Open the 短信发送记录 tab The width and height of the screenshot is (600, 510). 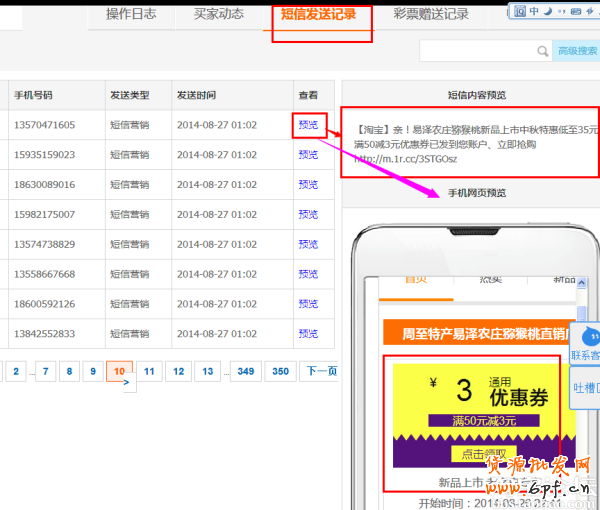click(321, 15)
